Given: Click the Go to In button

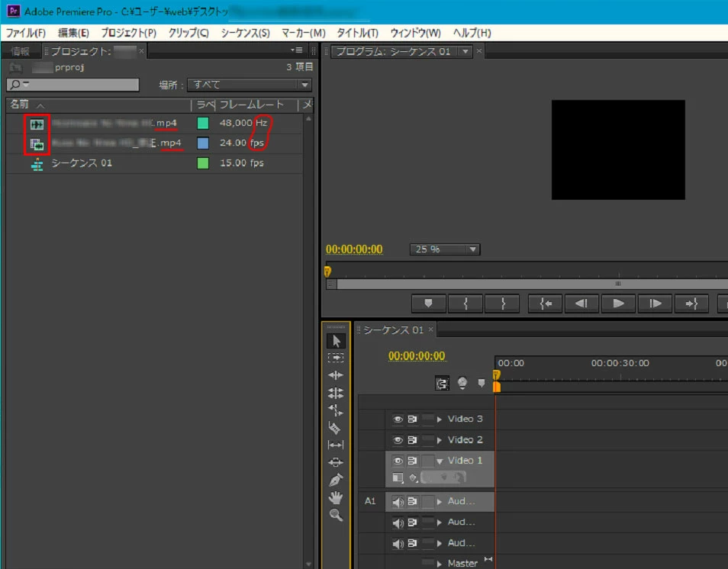Looking at the screenshot, I should pos(546,304).
